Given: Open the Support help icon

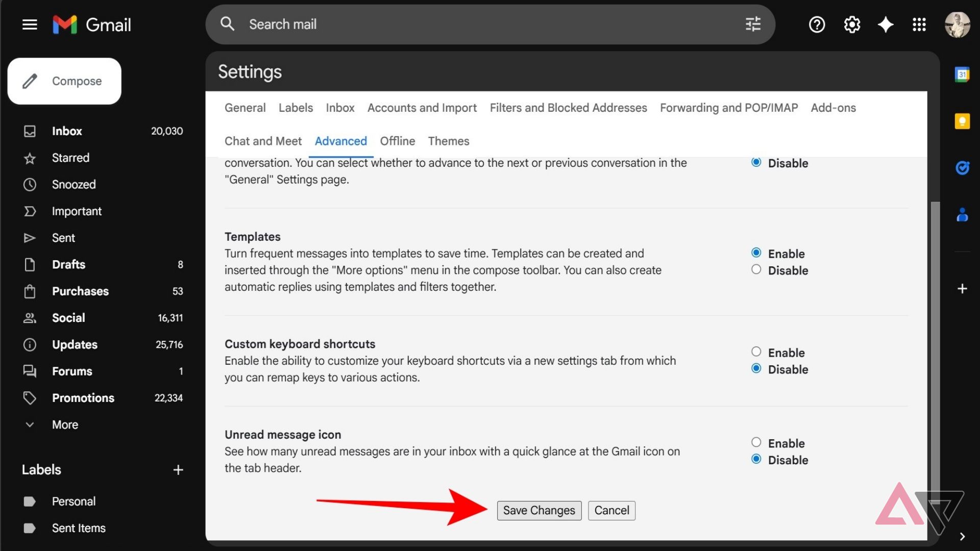Looking at the screenshot, I should (x=817, y=24).
